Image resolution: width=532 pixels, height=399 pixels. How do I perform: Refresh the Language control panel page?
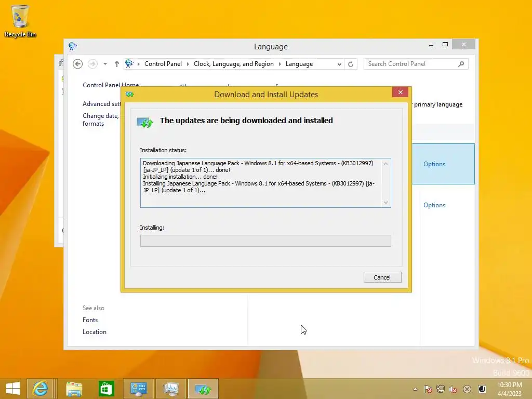click(351, 64)
